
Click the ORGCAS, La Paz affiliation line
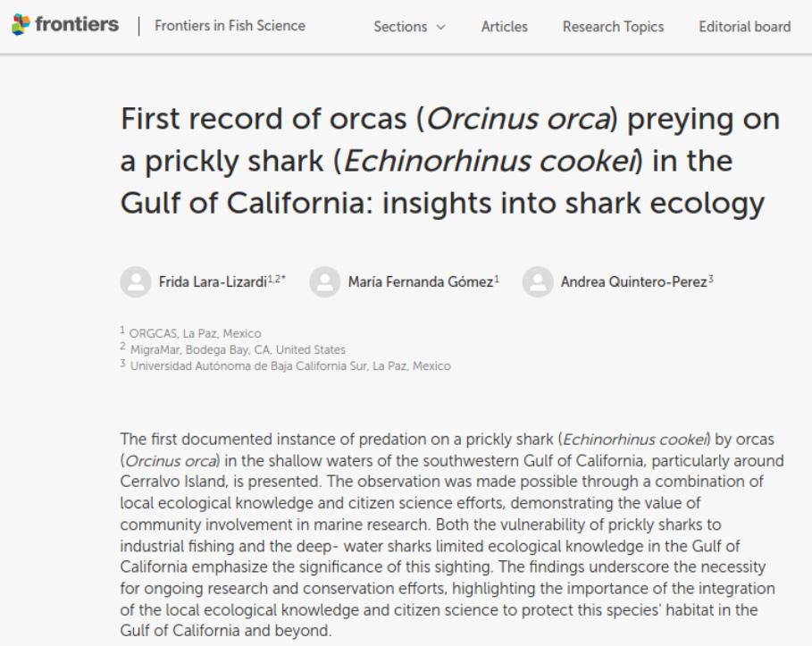click(x=194, y=333)
